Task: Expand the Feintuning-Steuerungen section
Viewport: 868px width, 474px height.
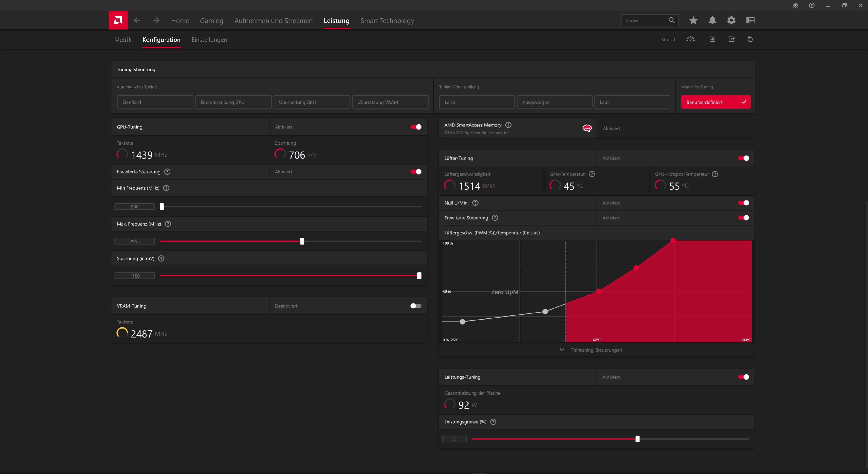Action: click(596, 350)
